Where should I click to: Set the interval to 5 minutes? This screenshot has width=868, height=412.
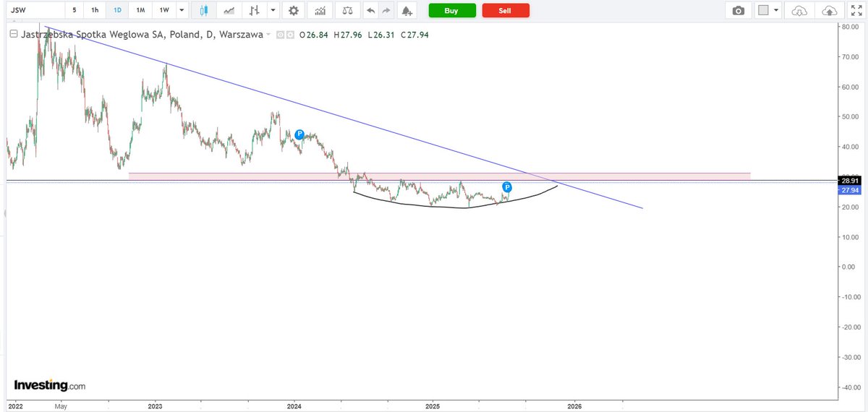(x=75, y=11)
